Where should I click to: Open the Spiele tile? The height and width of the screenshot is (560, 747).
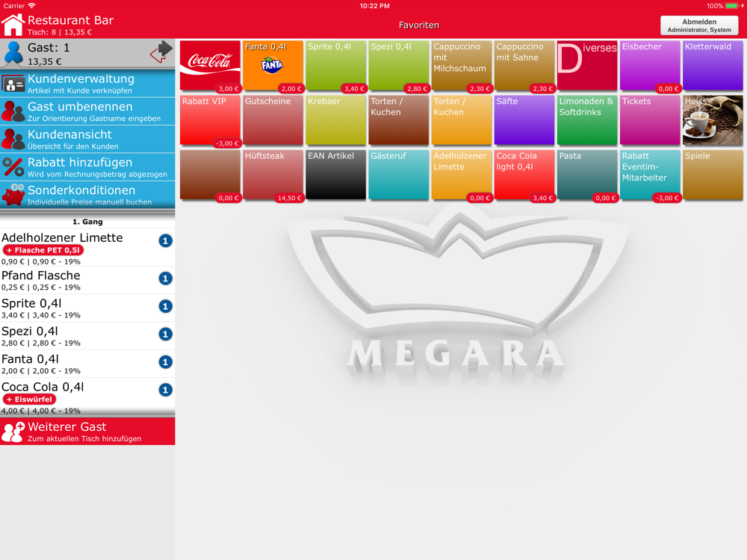tap(713, 175)
